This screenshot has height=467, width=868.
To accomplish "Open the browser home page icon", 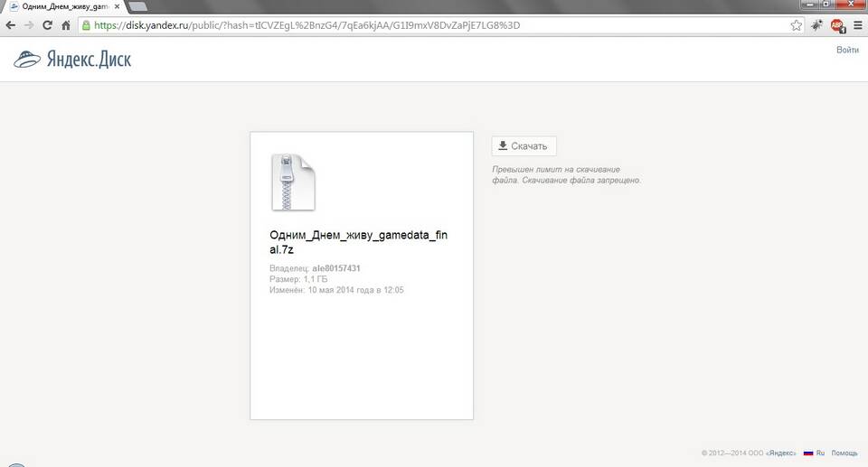I will (66, 25).
